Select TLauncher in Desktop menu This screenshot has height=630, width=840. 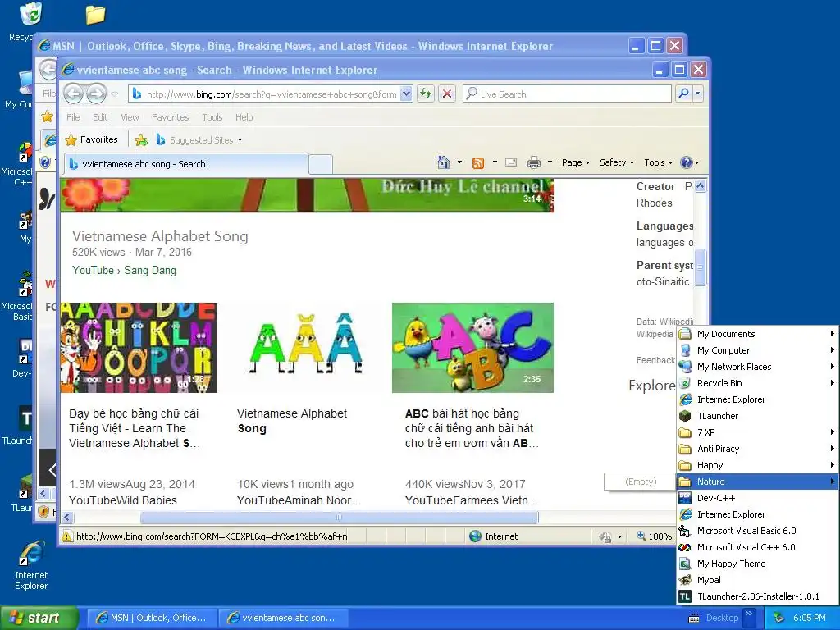pyautogui.click(x=757, y=416)
